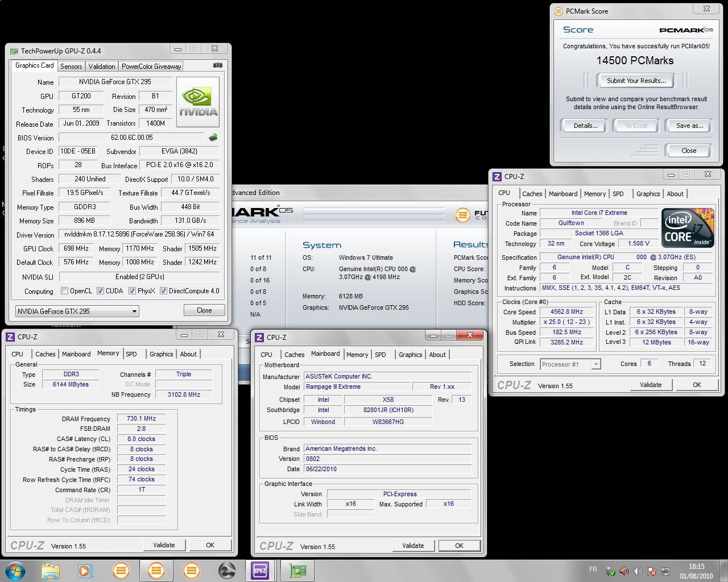Screen dimensions: 728x582
Task: Click the NVIDIA SLI Enabled (2 GPUs) field
Action: coord(139,277)
